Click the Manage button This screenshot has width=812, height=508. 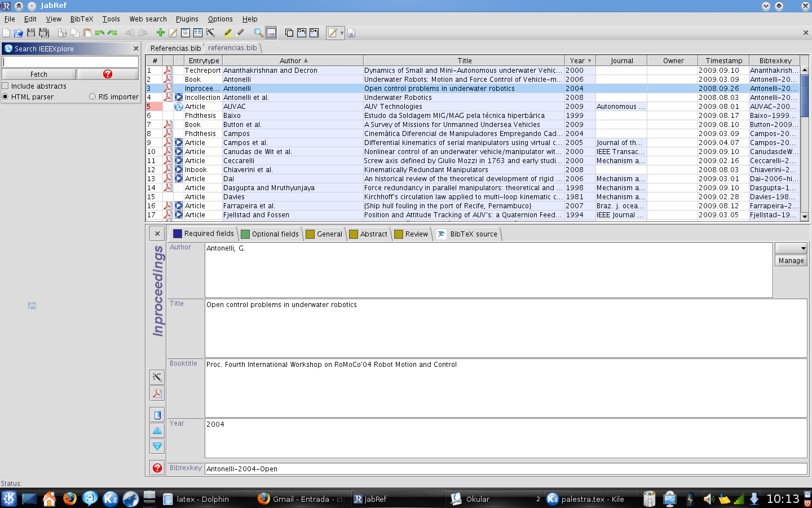pos(791,260)
